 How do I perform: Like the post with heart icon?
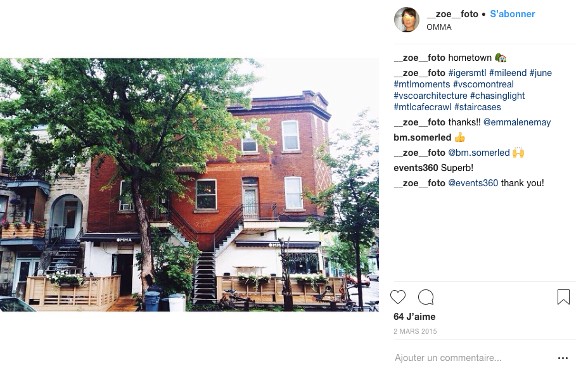coord(398,297)
